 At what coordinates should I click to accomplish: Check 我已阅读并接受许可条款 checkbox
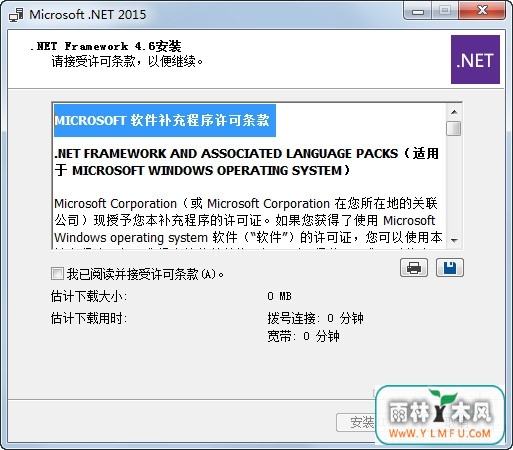pos(57,274)
